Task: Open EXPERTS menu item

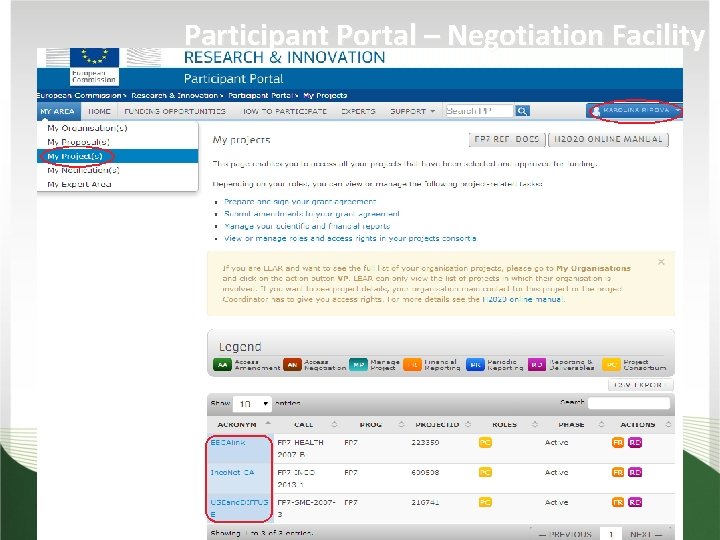Action: (358, 111)
